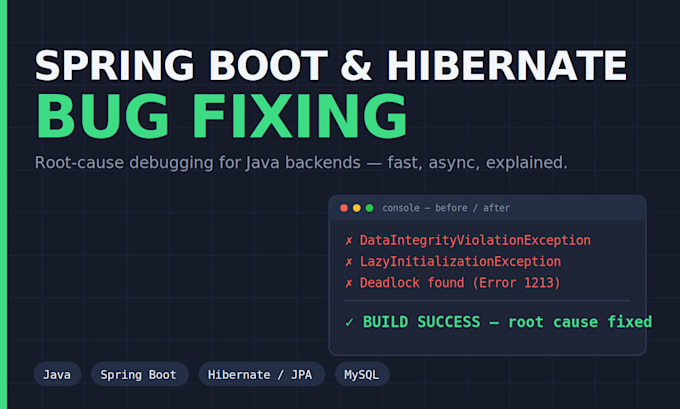Click the red X beside DataIntegrityViolationException
The width and height of the screenshot is (680, 409).
pos(349,241)
